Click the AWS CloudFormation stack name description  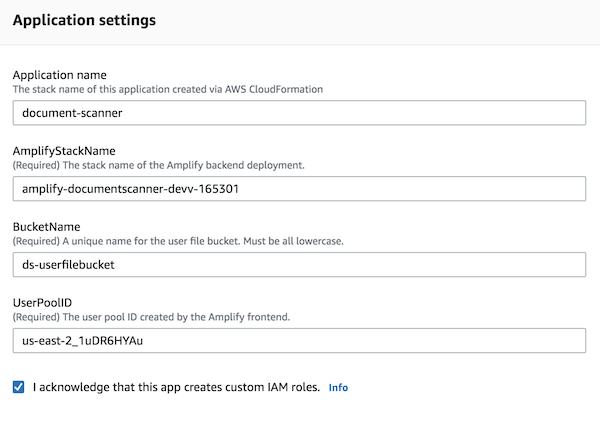click(167, 89)
